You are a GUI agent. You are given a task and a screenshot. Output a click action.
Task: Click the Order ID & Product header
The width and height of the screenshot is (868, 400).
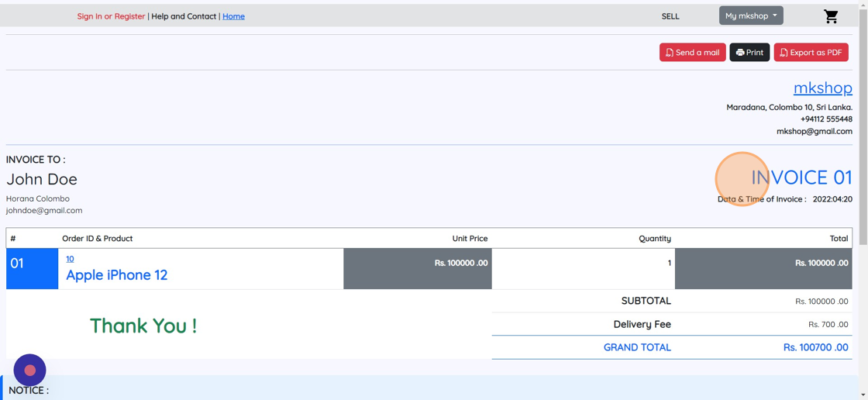coord(98,238)
